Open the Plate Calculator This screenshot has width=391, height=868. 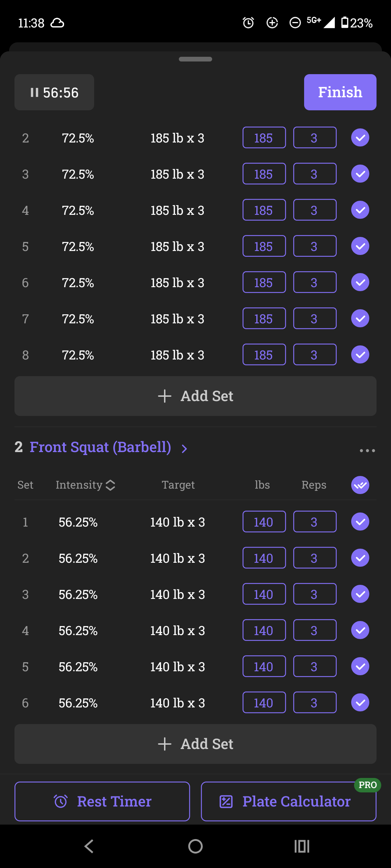point(289,801)
